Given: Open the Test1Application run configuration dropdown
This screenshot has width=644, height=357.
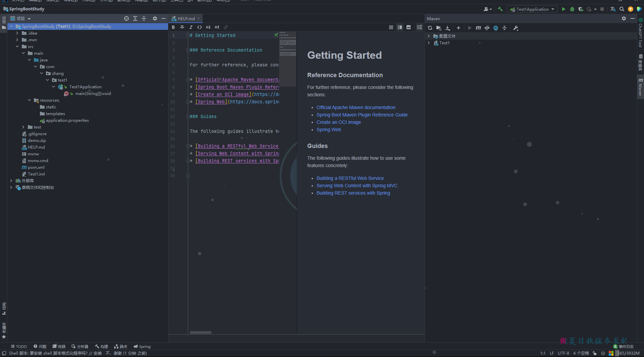Looking at the screenshot, I should (x=532, y=9).
